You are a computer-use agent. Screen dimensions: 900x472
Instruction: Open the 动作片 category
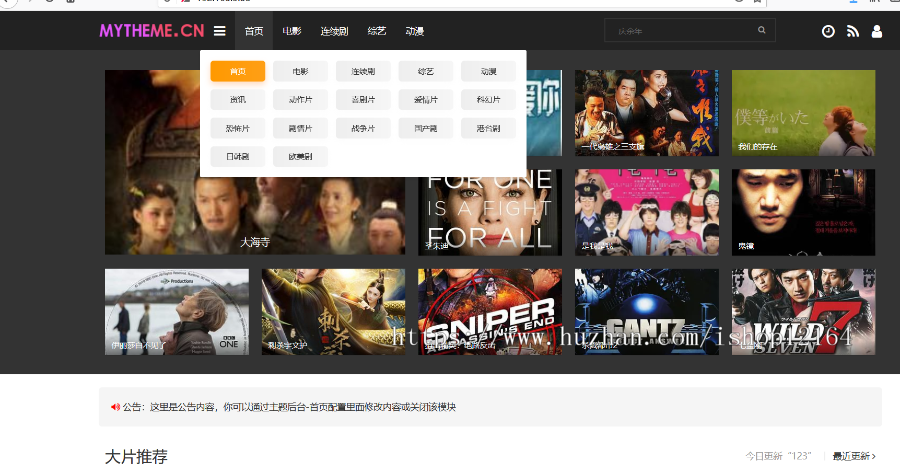click(300, 99)
